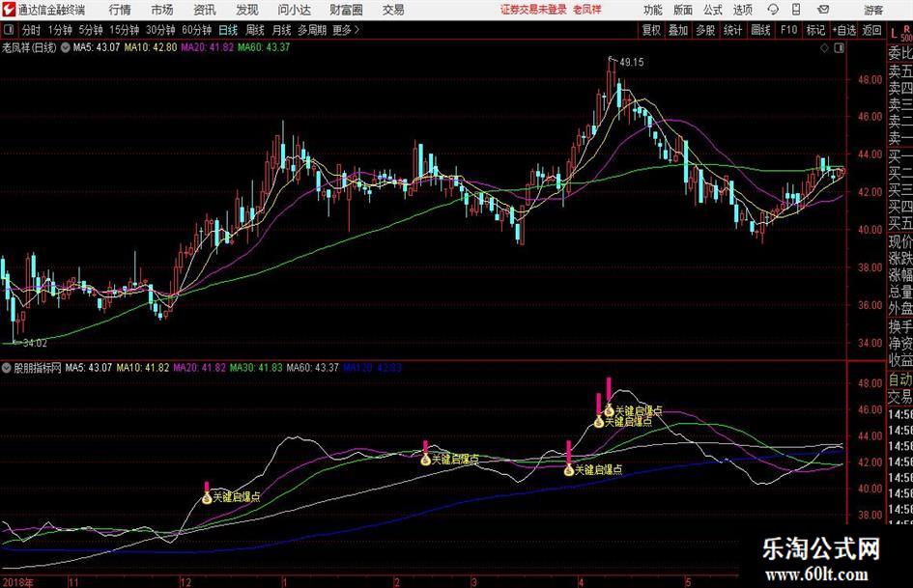The height and width of the screenshot is (588, 913).
Task: Open the 交易 menu
Action: coord(393,10)
